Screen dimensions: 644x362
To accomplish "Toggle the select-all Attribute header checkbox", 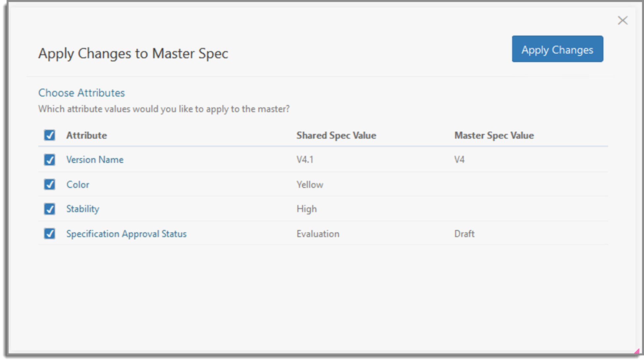I will pos(50,135).
